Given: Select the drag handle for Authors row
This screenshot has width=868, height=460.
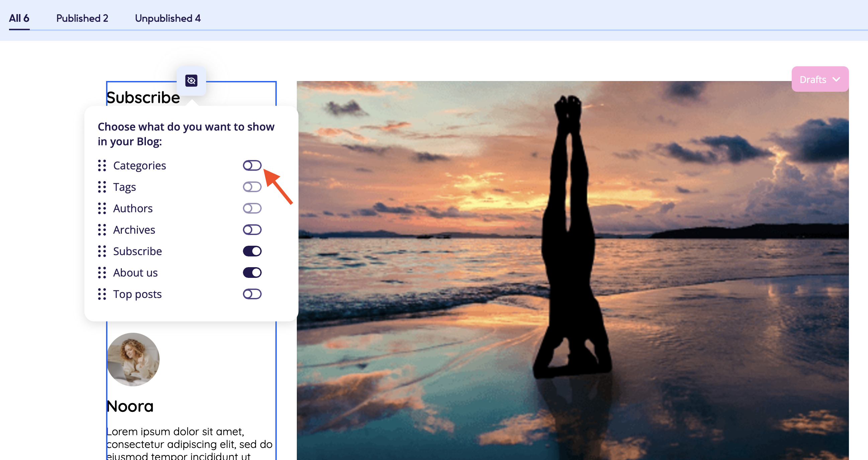Looking at the screenshot, I should 102,209.
